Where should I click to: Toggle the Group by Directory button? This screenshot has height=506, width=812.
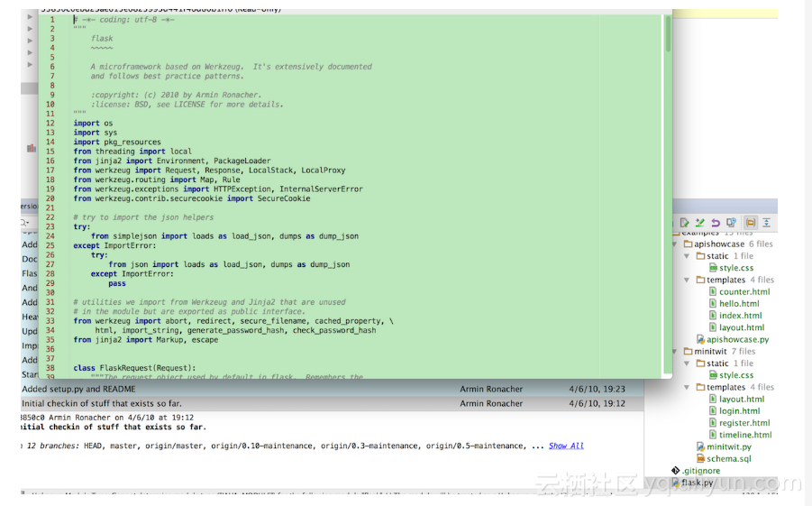pyautogui.click(x=750, y=223)
